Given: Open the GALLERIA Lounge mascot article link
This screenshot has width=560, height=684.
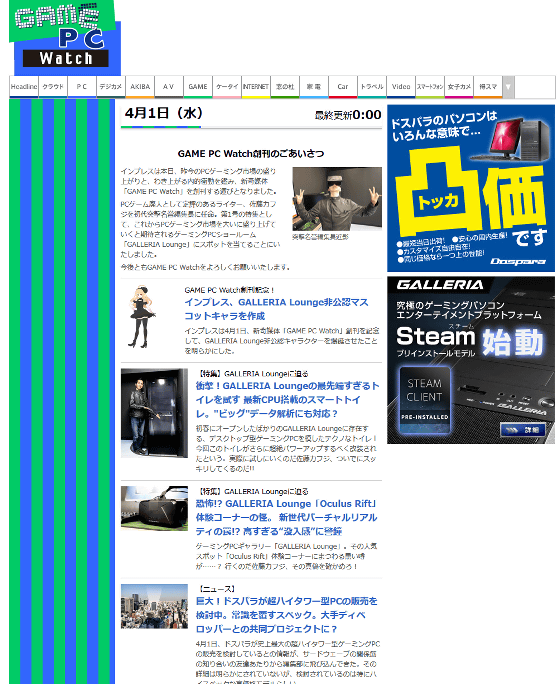Looking at the screenshot, I should click(x=277, y=309).
